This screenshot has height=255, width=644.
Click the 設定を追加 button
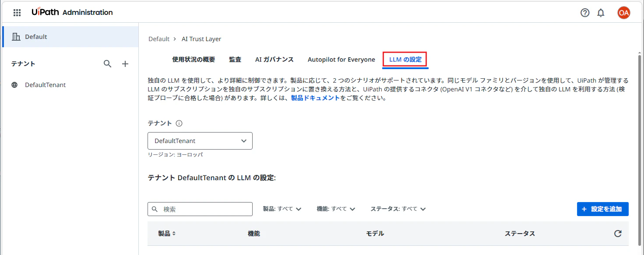tap(603, 209)
